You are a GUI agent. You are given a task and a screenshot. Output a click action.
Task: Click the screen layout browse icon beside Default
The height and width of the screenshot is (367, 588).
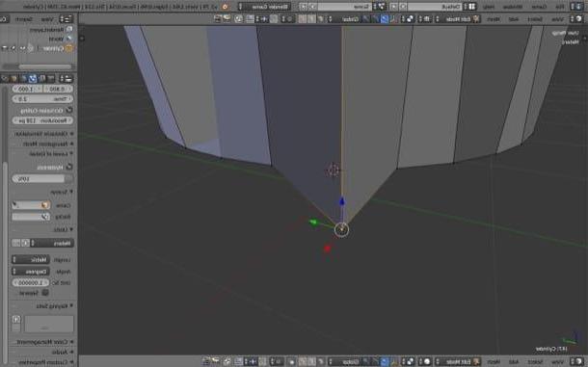click(469, 7)
